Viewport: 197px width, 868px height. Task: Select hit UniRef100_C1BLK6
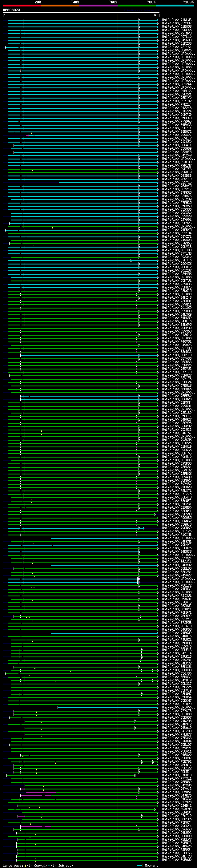pyautogui.click(x=177, y=91)
